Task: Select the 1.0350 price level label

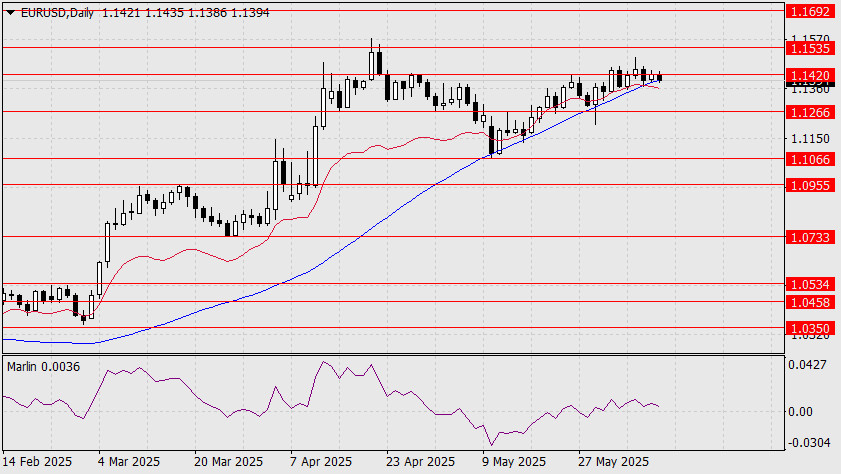Action: pyautogui.click(x=810, y=328)
